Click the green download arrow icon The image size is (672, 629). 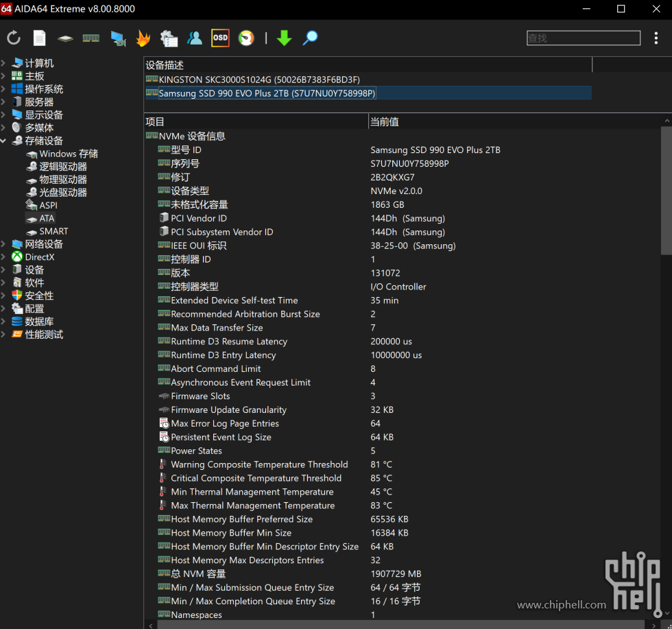tap(284, 38)
